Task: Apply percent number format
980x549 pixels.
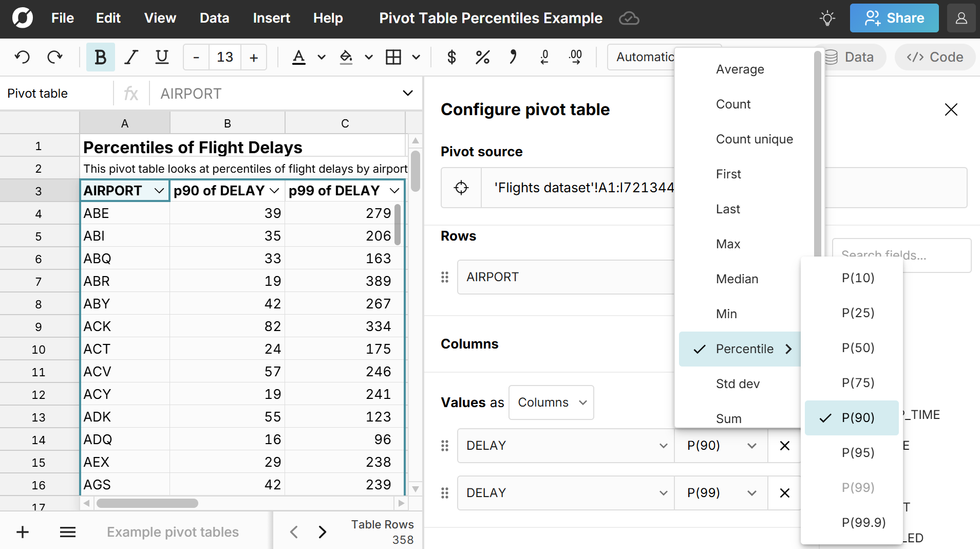Action: (x=482, y=57)
